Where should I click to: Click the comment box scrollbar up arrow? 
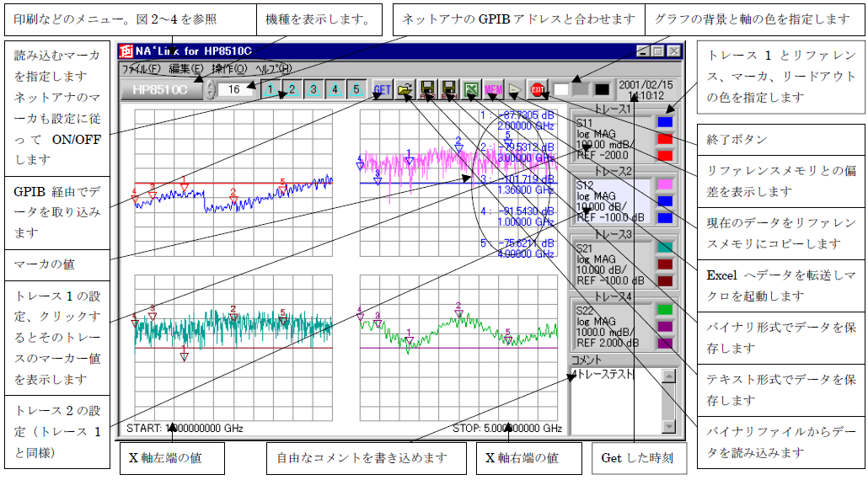pyautogui.click(x=669, y=376)
